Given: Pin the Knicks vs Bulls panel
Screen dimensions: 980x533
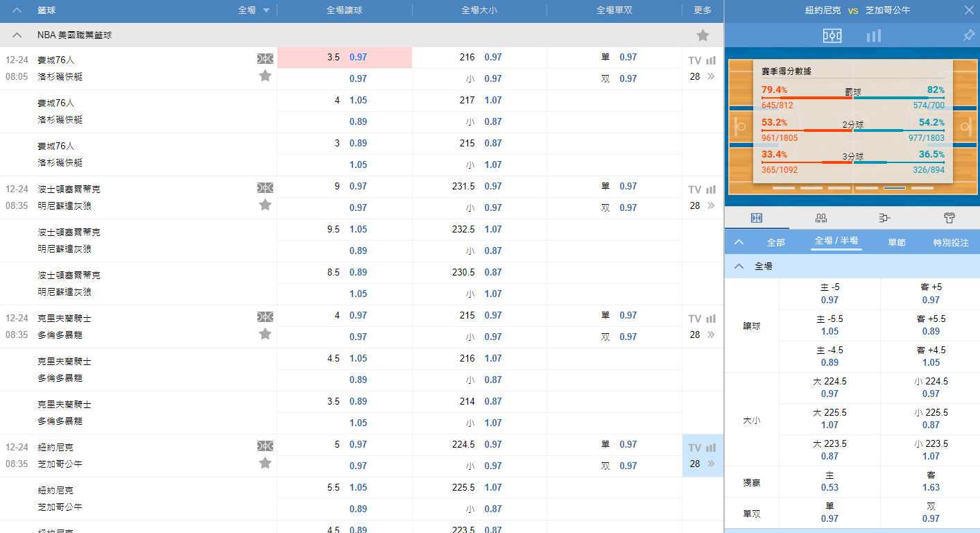Looking at the screenshot, I should [968, 35].
